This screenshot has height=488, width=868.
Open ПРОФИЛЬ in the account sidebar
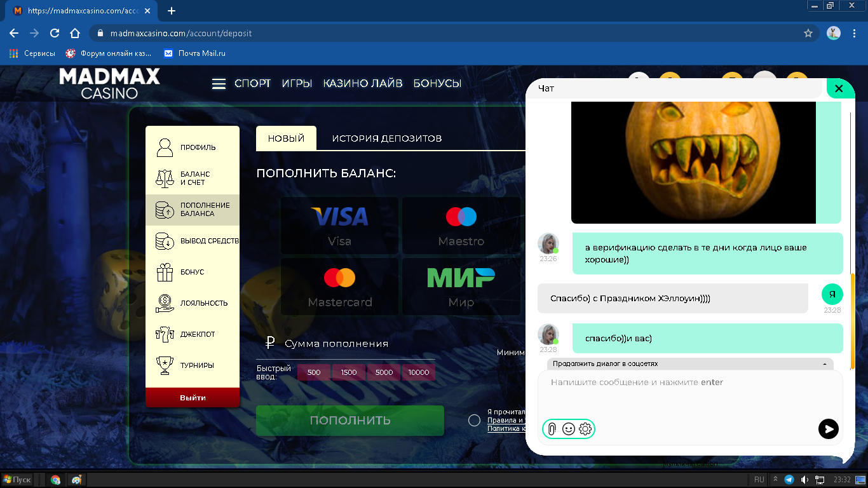point(193,147)
